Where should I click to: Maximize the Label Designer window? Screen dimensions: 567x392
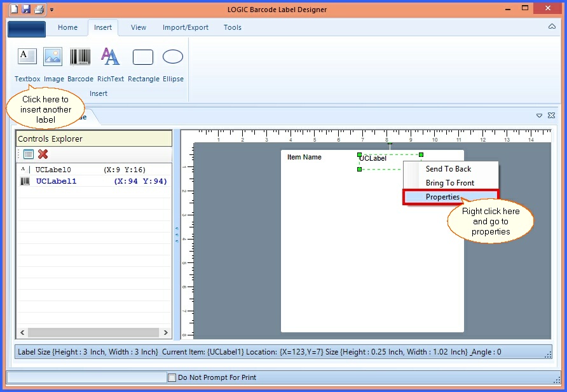525,8
